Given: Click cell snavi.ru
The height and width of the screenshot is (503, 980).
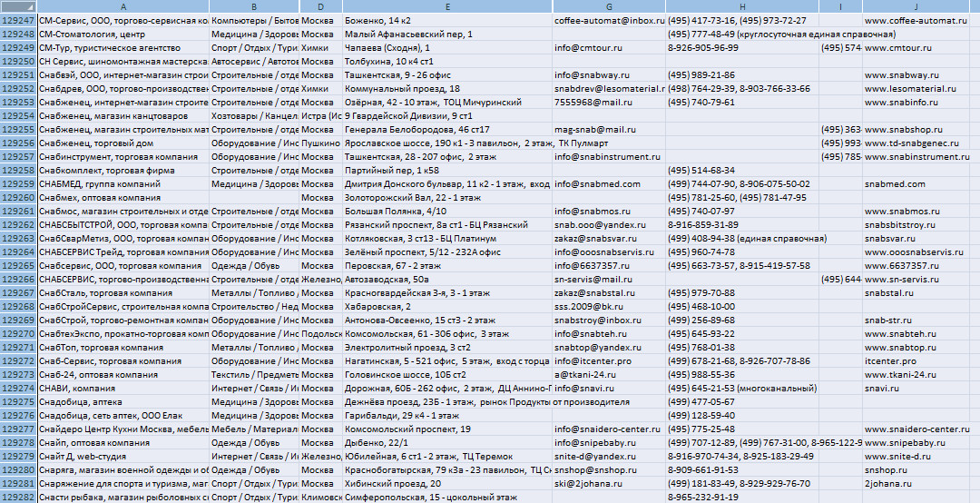Looking at the screenshot, I should click(916, 388).
